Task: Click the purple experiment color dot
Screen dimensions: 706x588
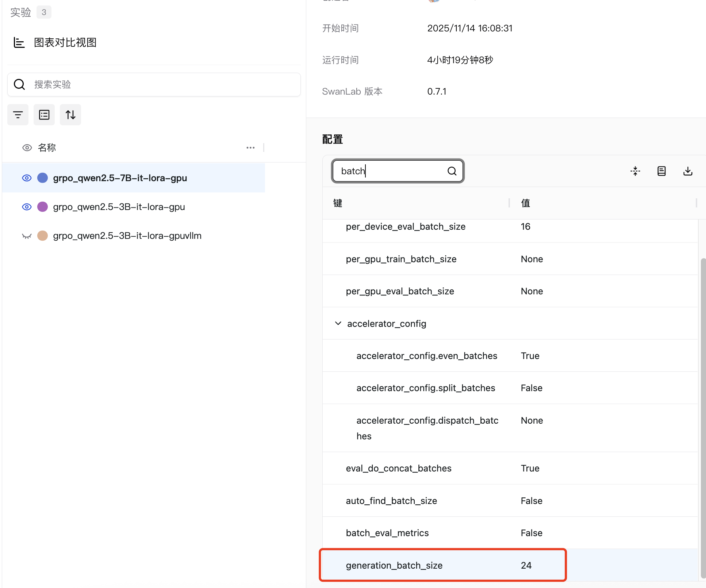Action: pos(43,207)
